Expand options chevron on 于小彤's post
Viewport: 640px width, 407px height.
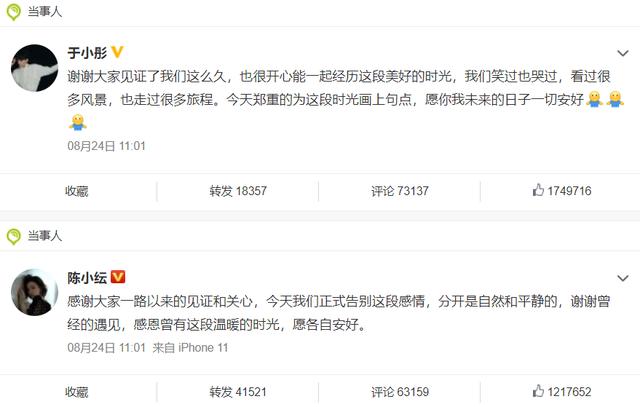point(622,53)
